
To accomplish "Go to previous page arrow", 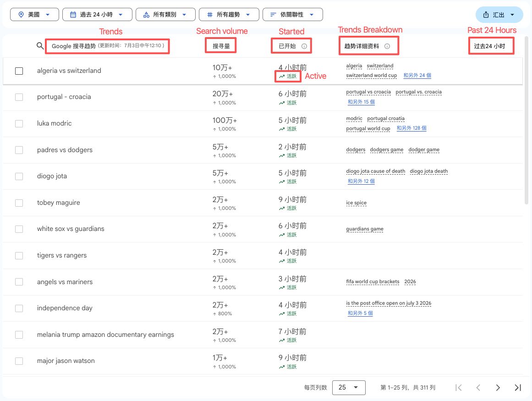I will 478,387.
